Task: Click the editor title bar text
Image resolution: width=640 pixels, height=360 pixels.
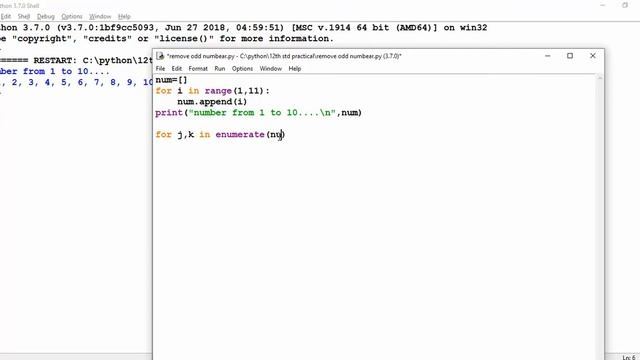Action: pyautogui.click(x=284, y=56)
